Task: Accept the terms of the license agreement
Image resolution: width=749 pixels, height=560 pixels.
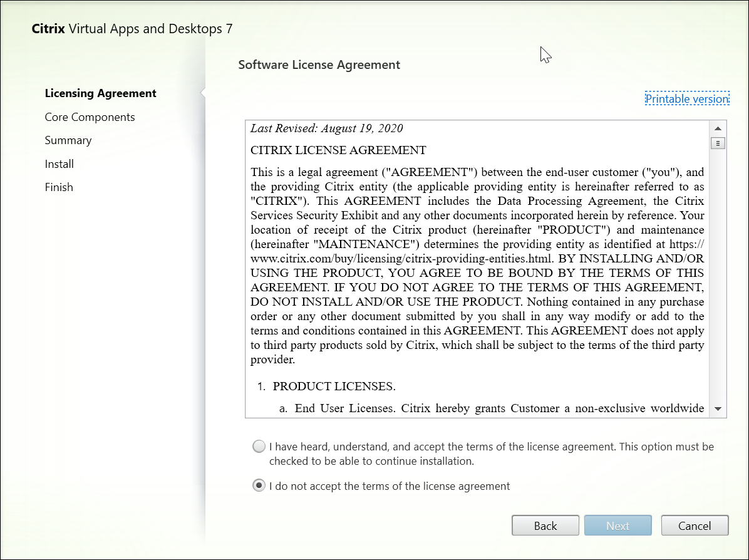Action: click(x=259, y=446)
